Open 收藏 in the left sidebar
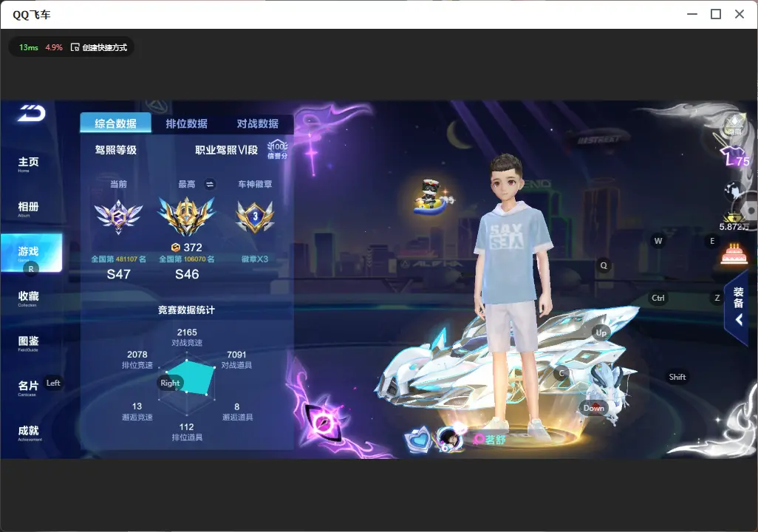The image size is (758, 532). [29, 298]
